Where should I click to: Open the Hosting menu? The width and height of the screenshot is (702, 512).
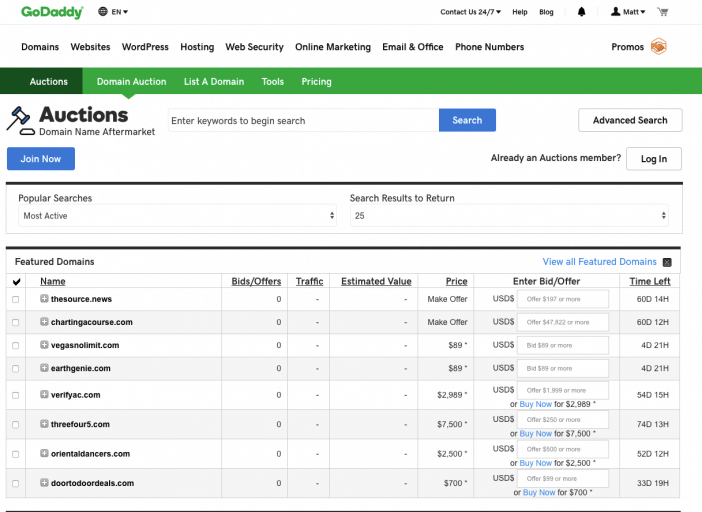[197, 47]
